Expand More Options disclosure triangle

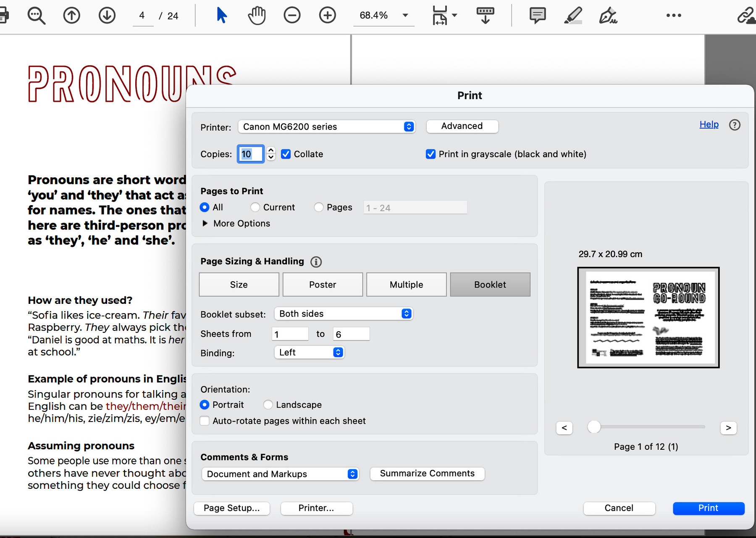point(205,223)
